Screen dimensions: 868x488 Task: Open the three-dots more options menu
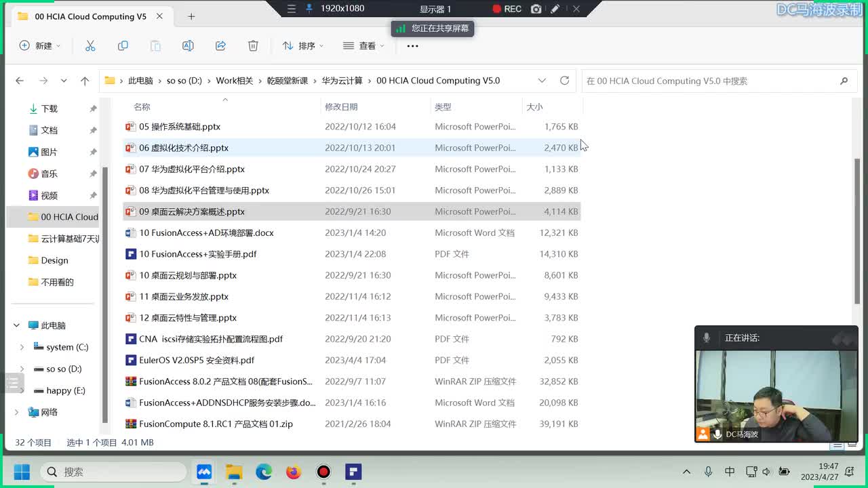pos(412,45)
